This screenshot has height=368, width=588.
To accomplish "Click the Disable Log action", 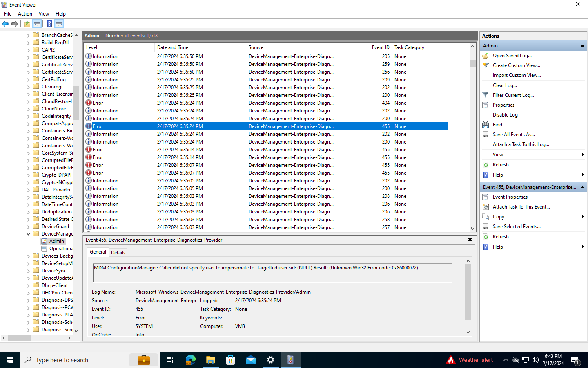I will click(x=506, y=114).
